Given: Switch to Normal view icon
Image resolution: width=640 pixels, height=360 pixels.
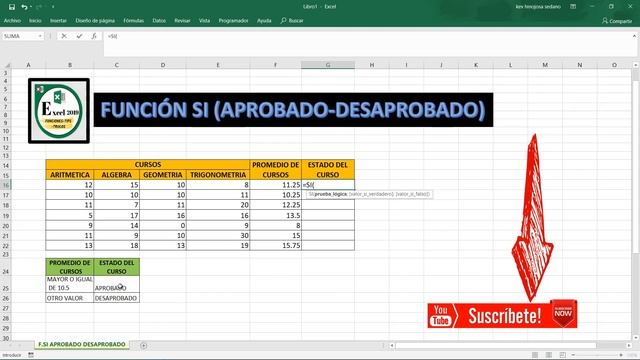Looking at the screenshot, I should [x=535, y=355].
